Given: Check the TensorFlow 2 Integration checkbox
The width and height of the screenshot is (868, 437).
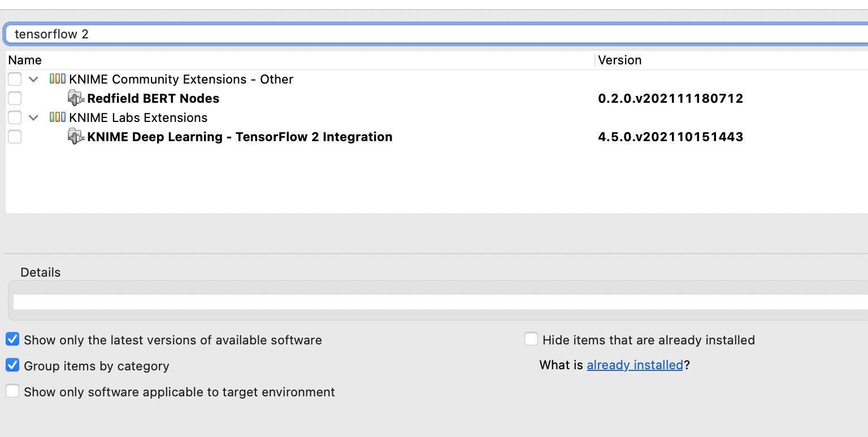Looking at the screenshot, I should pos(15,137).
